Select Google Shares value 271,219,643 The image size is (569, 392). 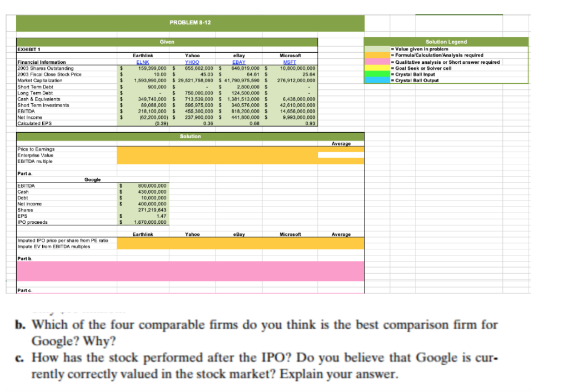coord(152,210)
